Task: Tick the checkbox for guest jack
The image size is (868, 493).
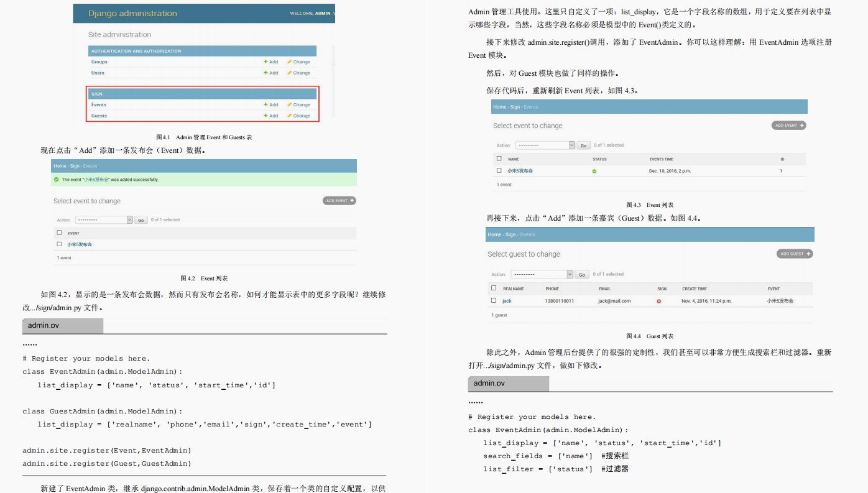Action: point(494,300)
